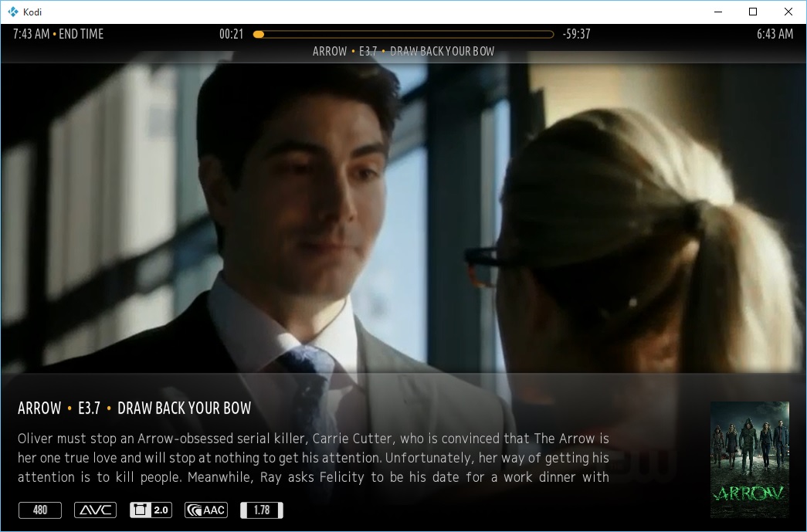
Task: Click the remaining time -59:37
Action: 576,34
